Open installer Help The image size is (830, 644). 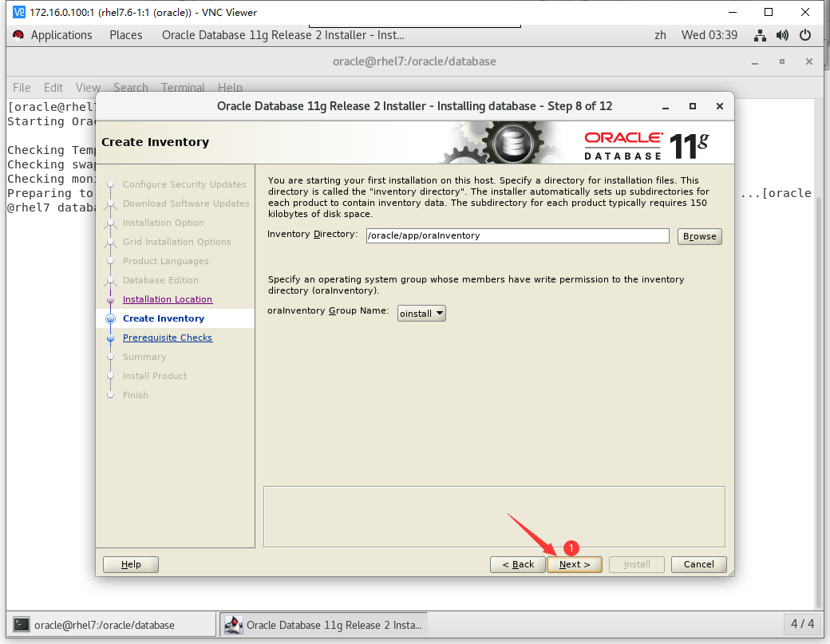(131, 565)
